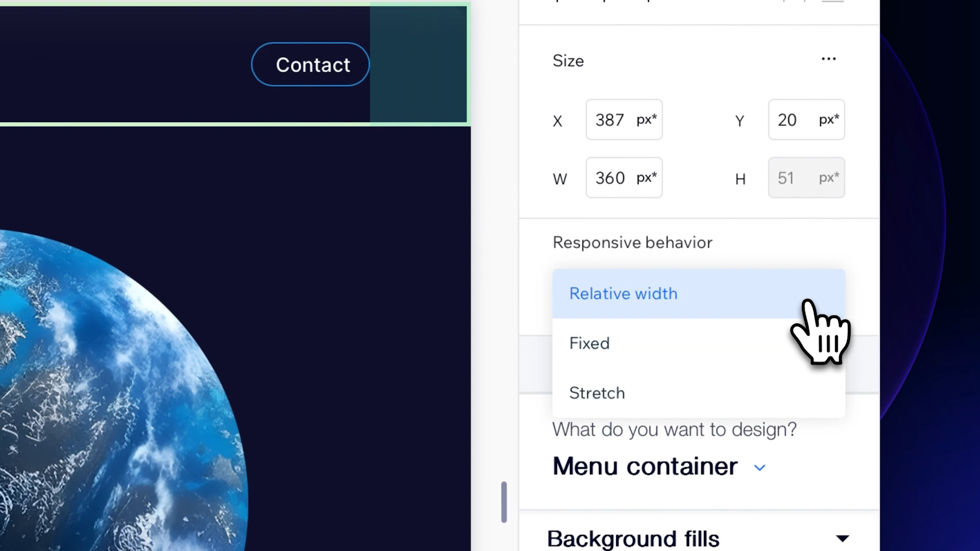Click the X position input field
The image size is (980, 551).
click(610, 120)
